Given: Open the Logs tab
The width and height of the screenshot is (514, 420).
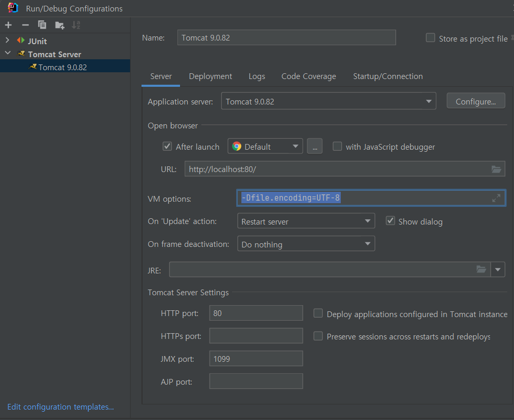Looking at the screenshot, I should pyautogui.click(x=256, y=76).
